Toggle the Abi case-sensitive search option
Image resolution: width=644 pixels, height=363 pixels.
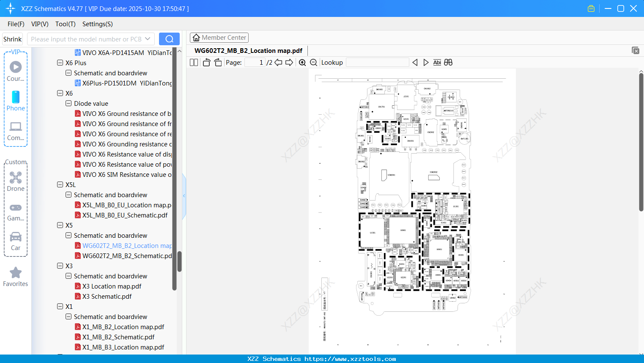pos(437,62)
